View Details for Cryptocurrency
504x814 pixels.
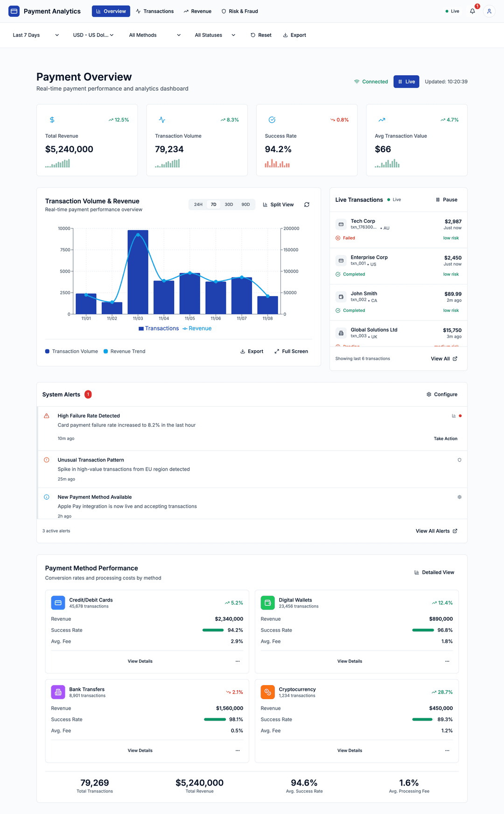[350, 750]
